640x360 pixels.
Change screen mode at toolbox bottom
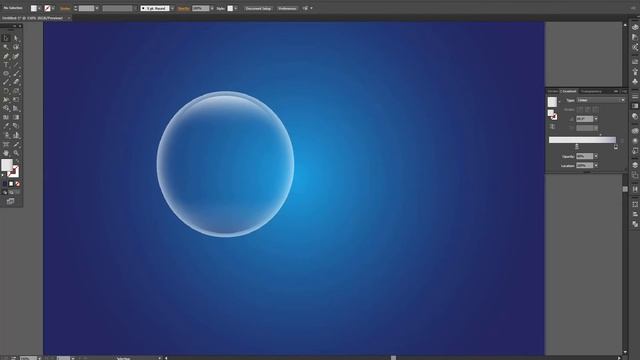[10, 201]
